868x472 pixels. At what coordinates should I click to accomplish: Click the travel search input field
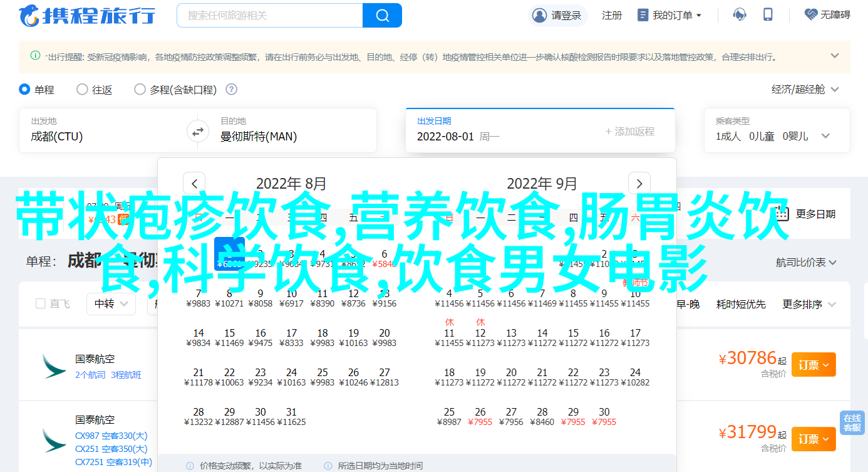point(270,15)
